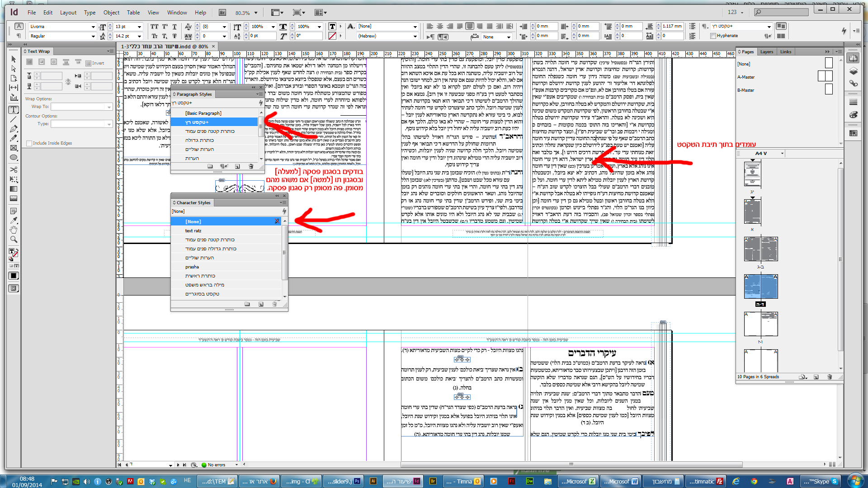Open the zoom level 80.3% dropdown
868x488 pixels.
pos(256,13)
